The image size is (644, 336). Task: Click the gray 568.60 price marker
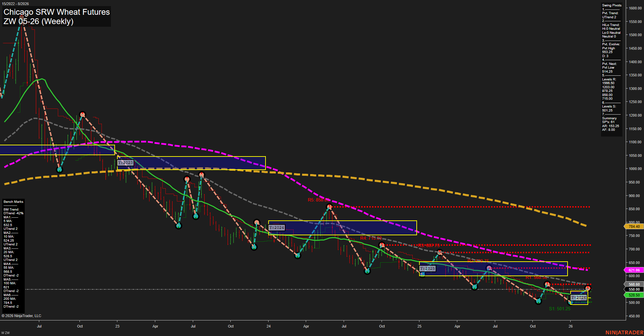[x=634, y=284]
